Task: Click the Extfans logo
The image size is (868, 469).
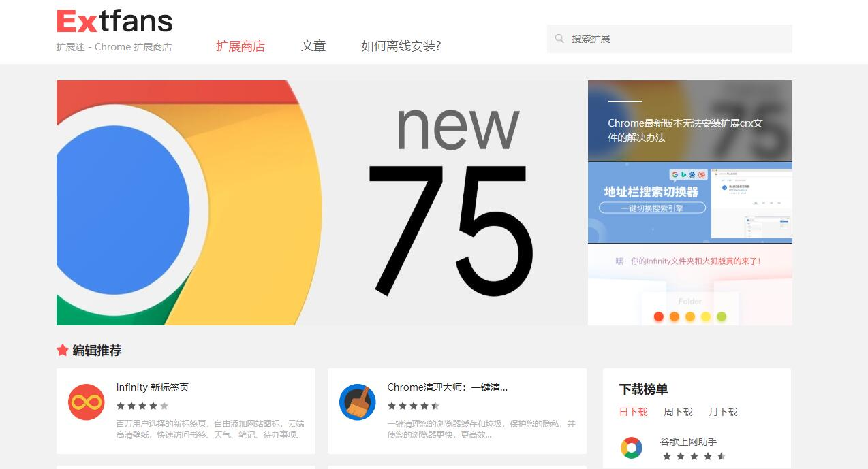Action: coord(114,22)
